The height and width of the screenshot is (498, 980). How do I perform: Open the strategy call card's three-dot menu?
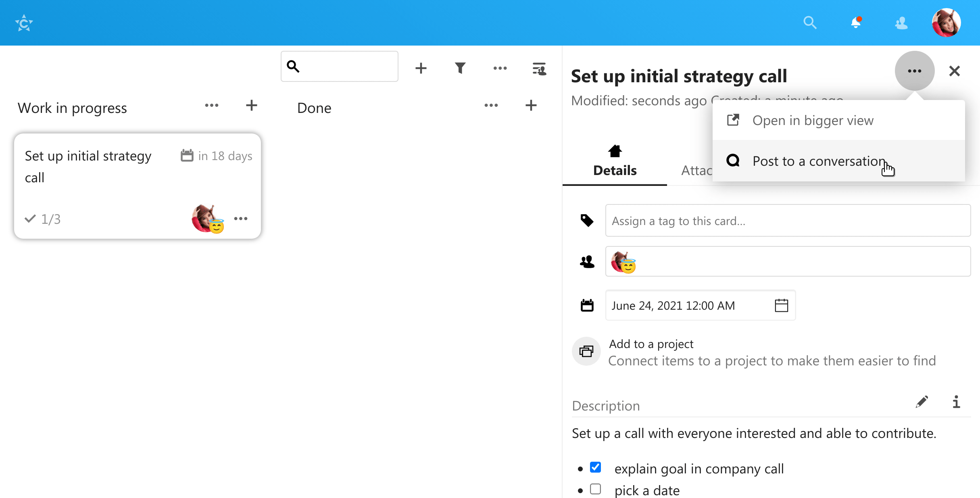click(241, 218)
